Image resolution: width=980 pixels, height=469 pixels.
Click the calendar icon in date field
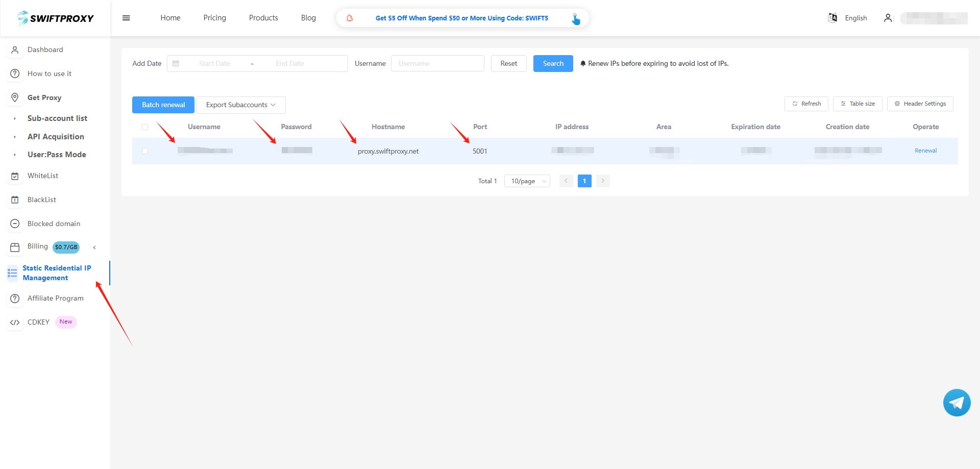point(176,64)
